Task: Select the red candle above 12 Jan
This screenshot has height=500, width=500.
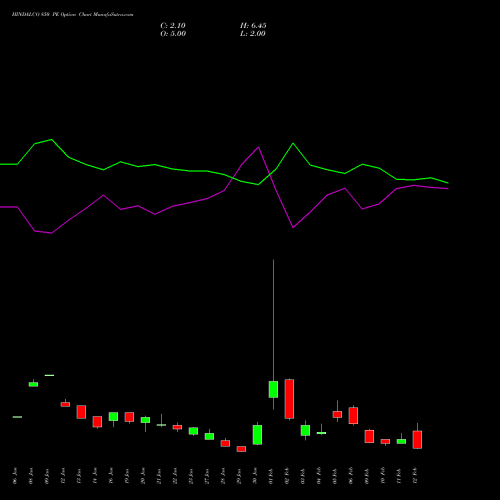Action: 65,404
